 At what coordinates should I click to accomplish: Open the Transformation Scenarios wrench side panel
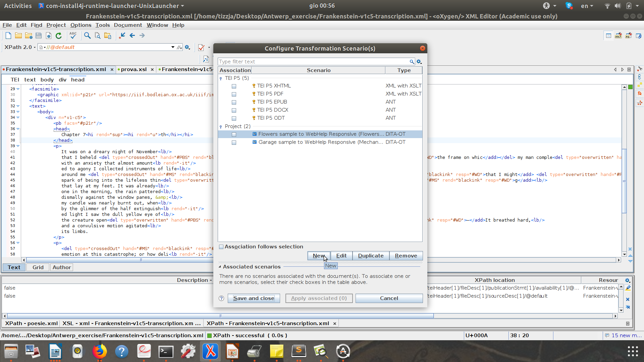(640, 69)
